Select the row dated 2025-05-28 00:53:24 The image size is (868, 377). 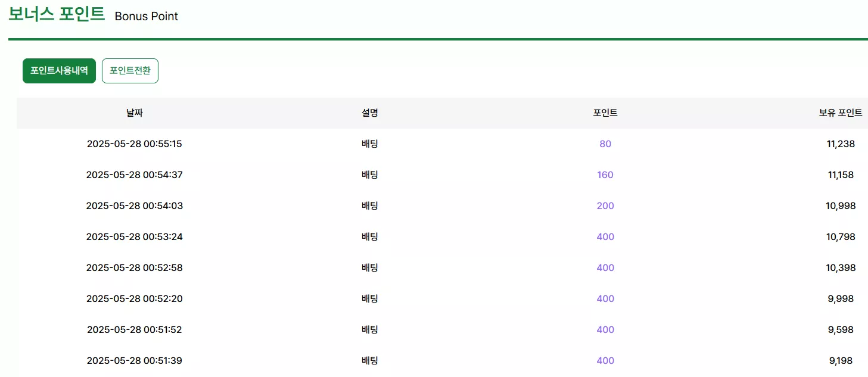coord(442,236)
